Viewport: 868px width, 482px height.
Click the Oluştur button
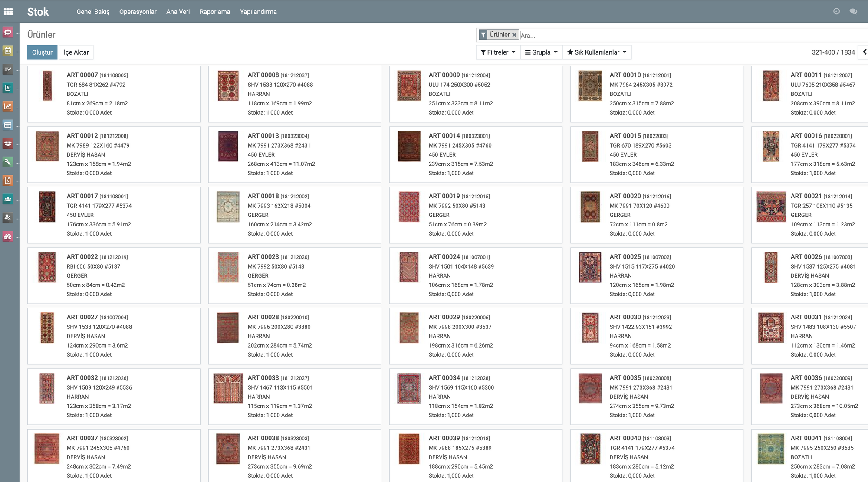(x=42, y=52)
